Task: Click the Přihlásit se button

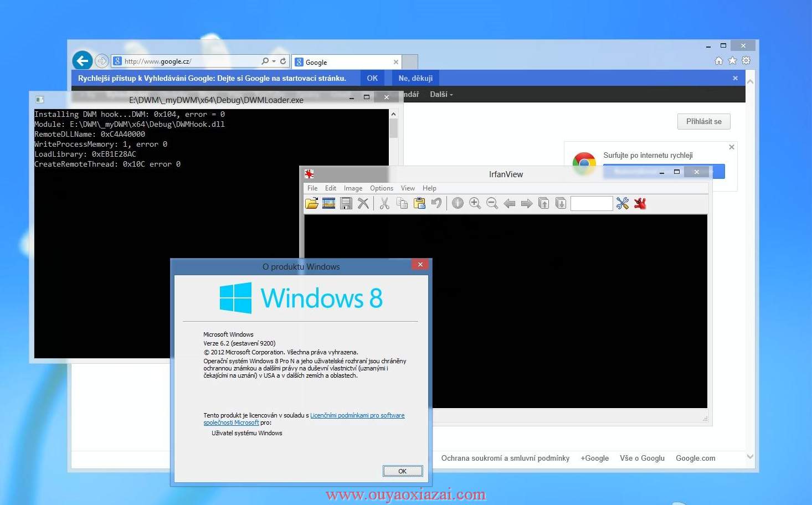Action: tap(704, 121)
